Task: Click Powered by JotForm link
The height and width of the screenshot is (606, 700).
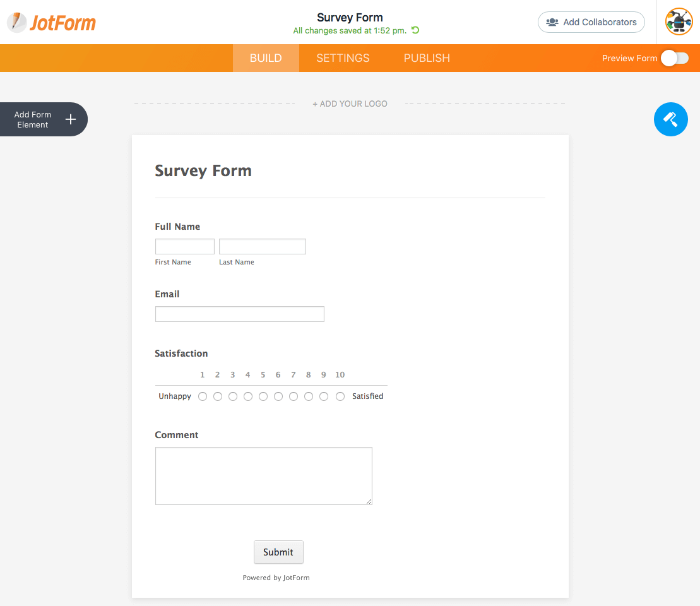Action: point(276,578)
